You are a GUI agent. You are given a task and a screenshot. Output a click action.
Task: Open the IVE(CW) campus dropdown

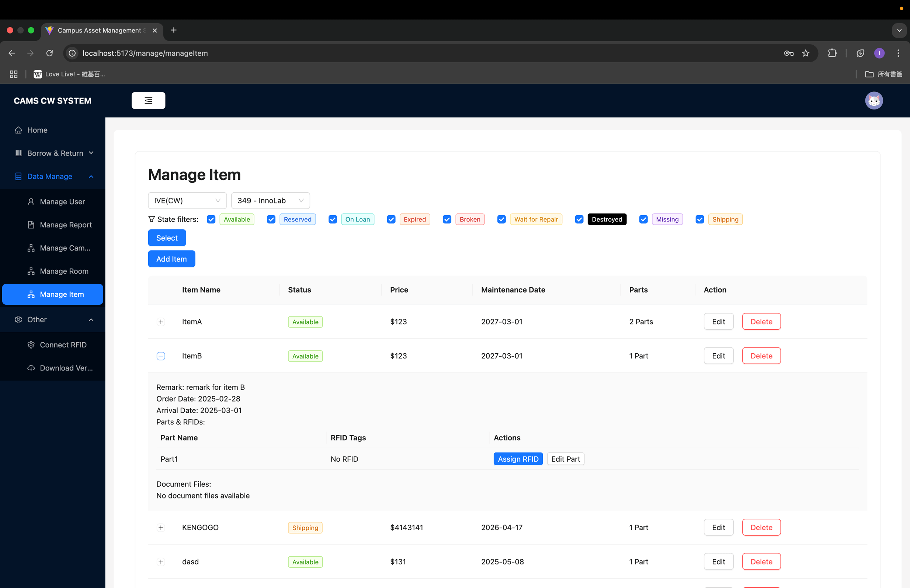click(x=187, y=200)
